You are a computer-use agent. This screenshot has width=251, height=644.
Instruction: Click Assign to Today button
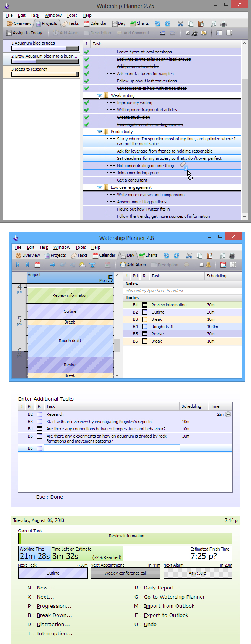tap(24, 33)
